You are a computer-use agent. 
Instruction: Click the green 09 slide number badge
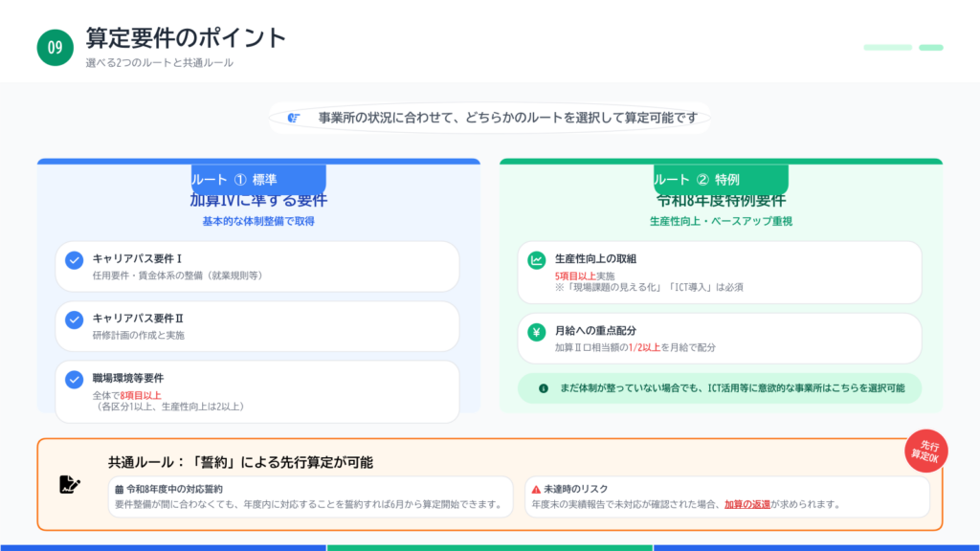click(56, 48)
